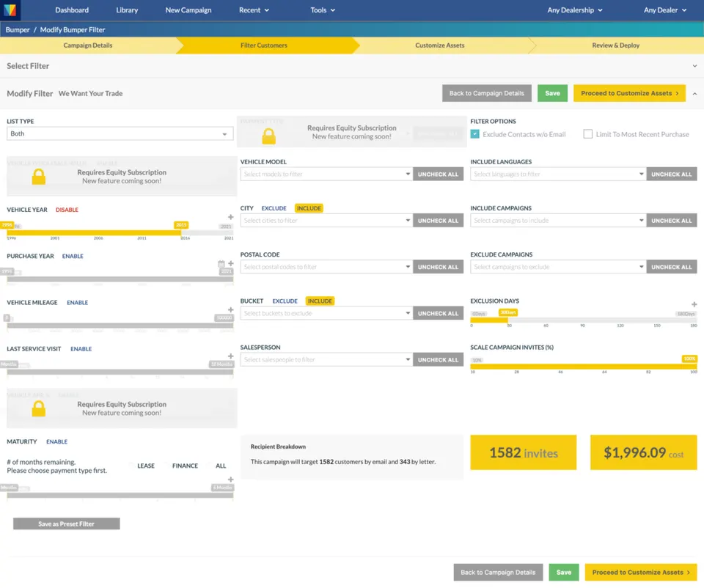This screenshot has width=704, height=588.
Task: Tick the Limit To Most Recent Purchase checkbox
Action: pos(587,133)
